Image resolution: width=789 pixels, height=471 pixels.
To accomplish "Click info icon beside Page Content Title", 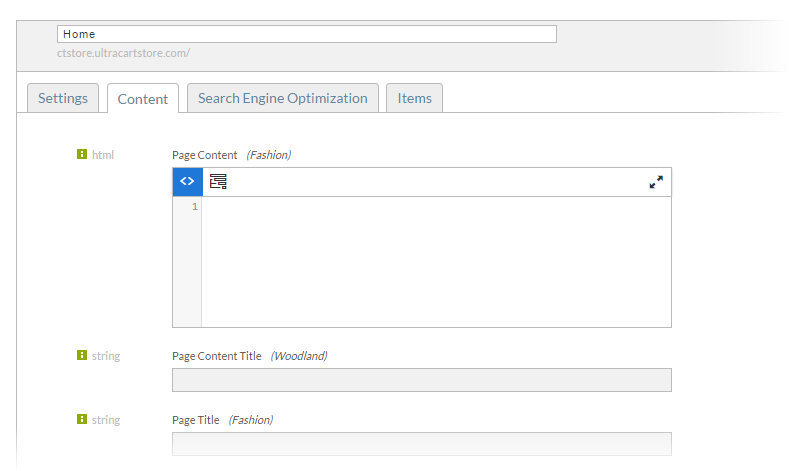I will [82, 355].
